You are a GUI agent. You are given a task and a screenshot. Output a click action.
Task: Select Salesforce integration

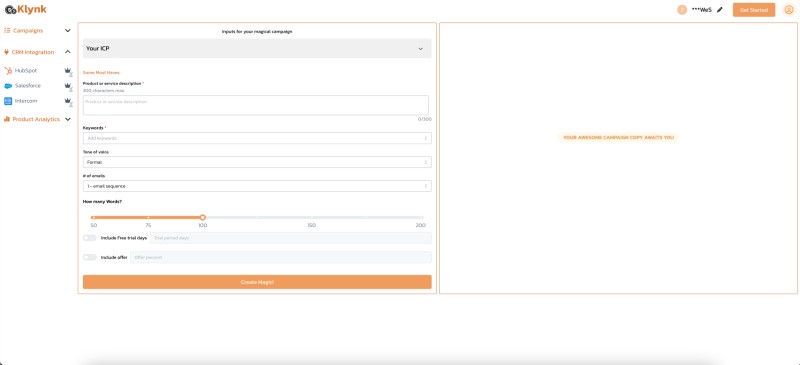click(x=28, y=86)
